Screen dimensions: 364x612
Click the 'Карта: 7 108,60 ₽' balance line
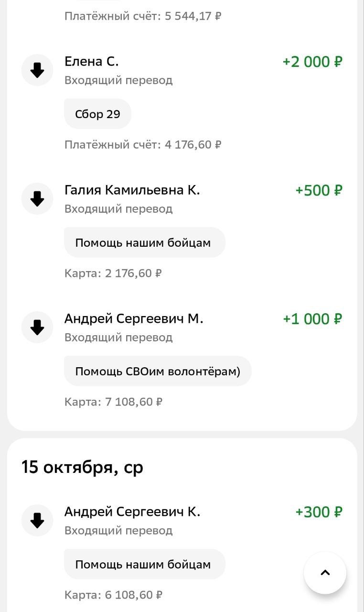pyautogui.click(x=113, y=402)
